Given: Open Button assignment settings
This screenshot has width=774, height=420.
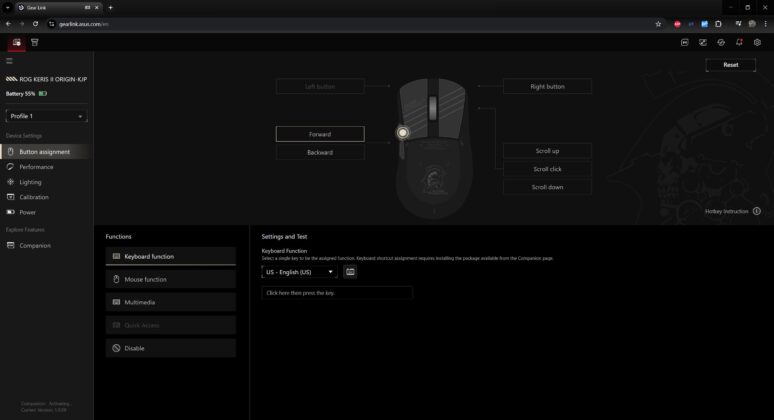Looking at the screenshot, I should pos(45,152).
